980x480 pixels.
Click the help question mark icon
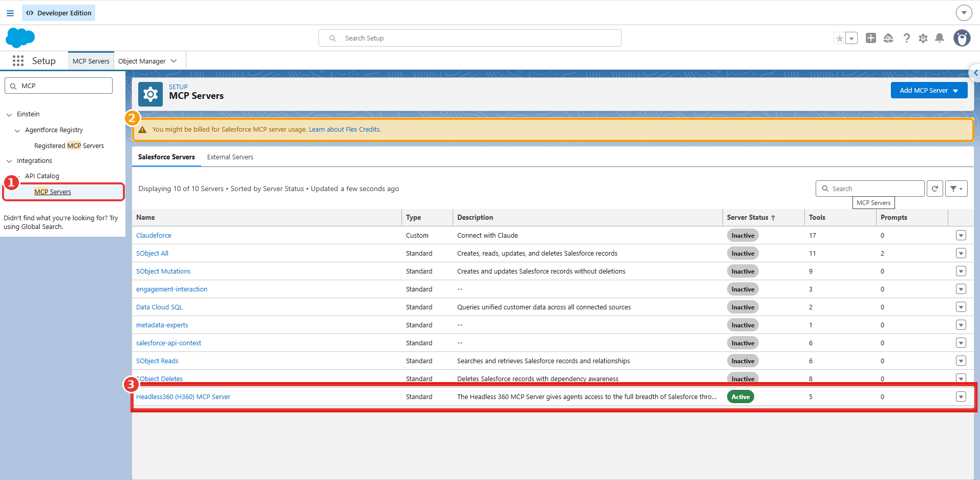click(x=907, y=38)
